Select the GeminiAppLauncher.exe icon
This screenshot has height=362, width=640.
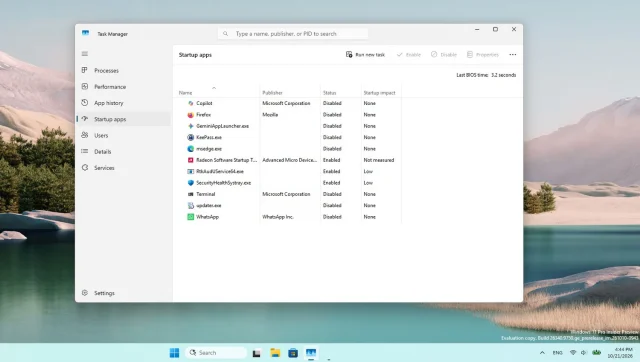(191, 126)
